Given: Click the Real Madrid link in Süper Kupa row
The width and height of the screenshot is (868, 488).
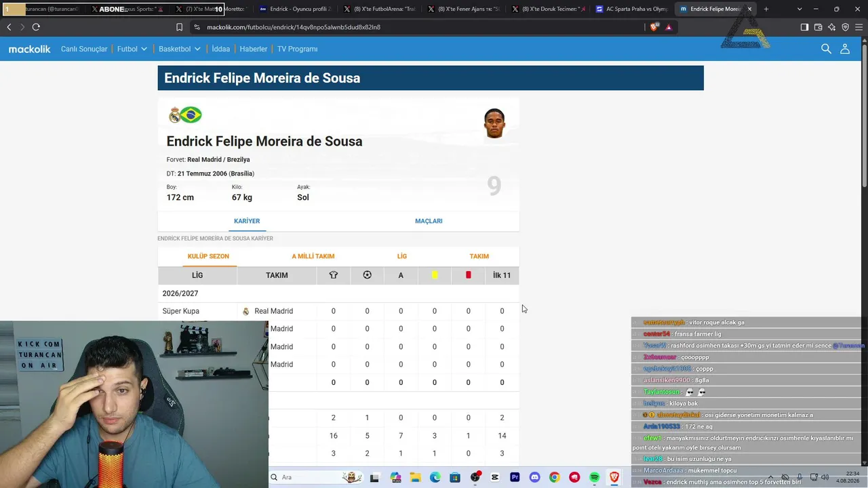Looking at the screenshot, I should click(274, 311).
